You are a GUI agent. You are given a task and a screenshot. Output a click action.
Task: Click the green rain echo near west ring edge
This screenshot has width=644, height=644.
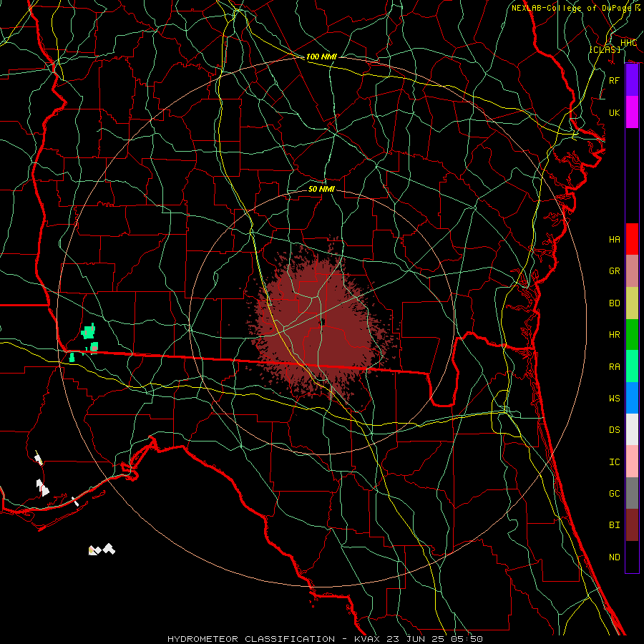pos(88,331)
